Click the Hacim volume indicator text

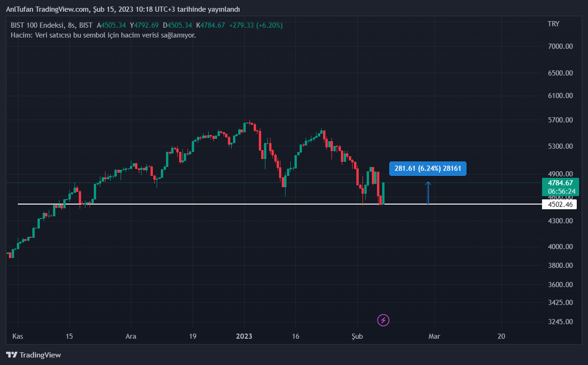click(103, 35)
